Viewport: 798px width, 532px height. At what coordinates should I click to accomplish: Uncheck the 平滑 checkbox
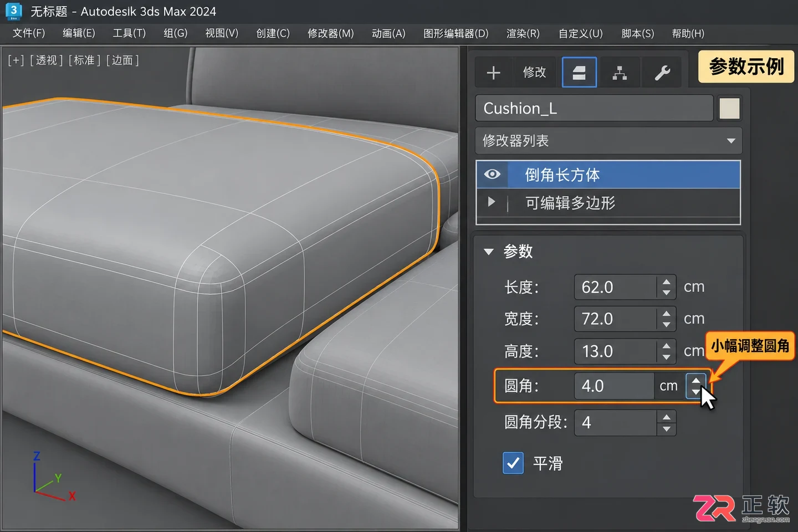click(513, 463)
